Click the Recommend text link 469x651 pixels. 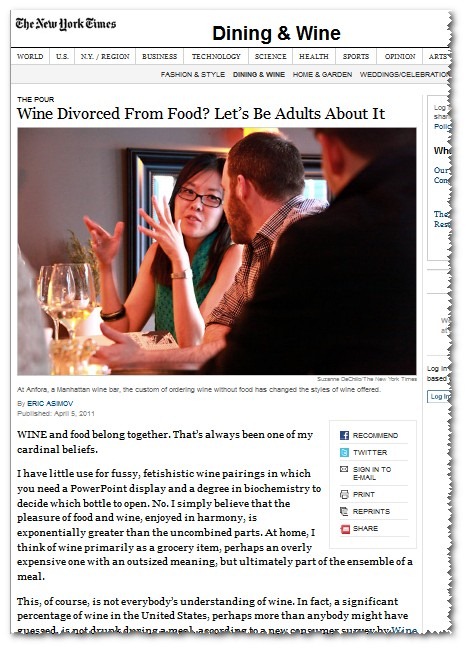375,435
